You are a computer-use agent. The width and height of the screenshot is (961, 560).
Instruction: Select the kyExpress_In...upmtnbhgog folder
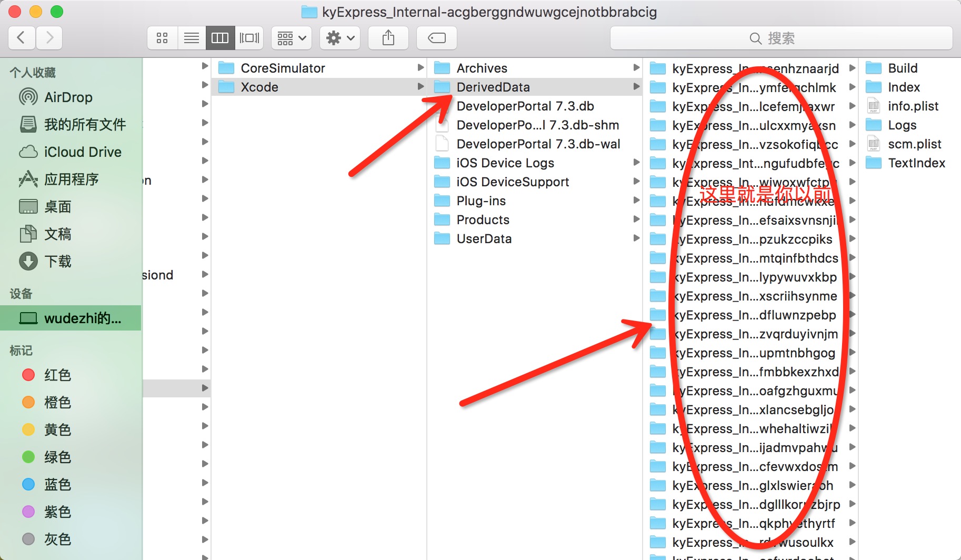click(750, 353)
